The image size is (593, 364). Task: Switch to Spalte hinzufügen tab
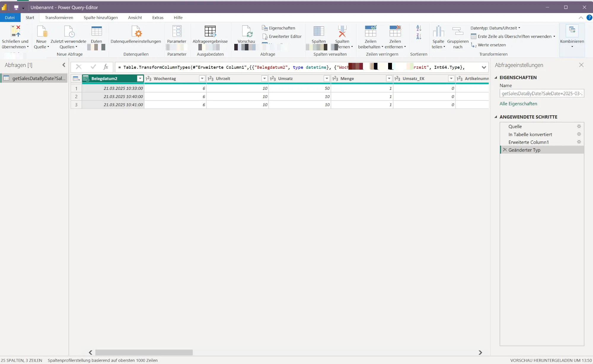[101, 17]
